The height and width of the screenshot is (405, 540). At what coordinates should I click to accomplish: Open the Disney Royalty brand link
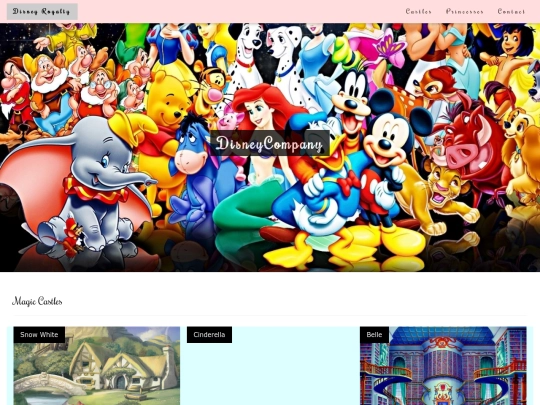click(x=42, y=11)
